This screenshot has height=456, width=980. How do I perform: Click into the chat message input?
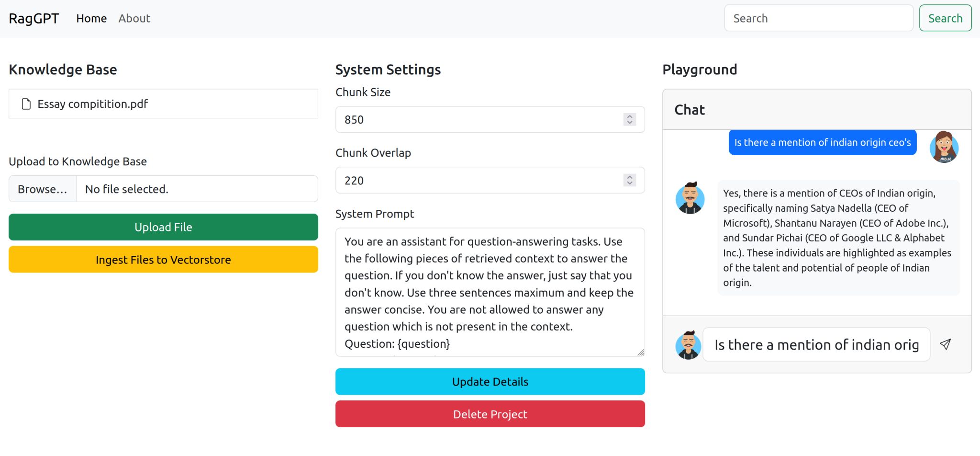coord(816,345)
